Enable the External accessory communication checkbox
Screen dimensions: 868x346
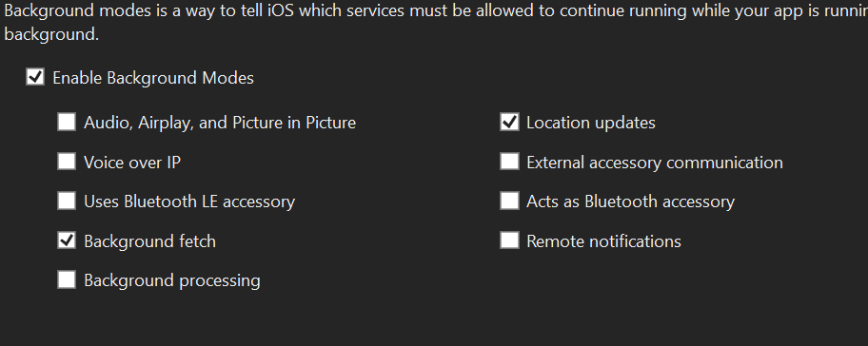(x=509, y=162)
